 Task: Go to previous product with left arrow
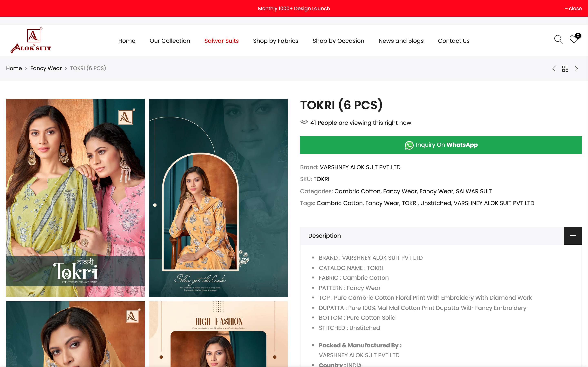pyautogui.click(x=554, y=69)
